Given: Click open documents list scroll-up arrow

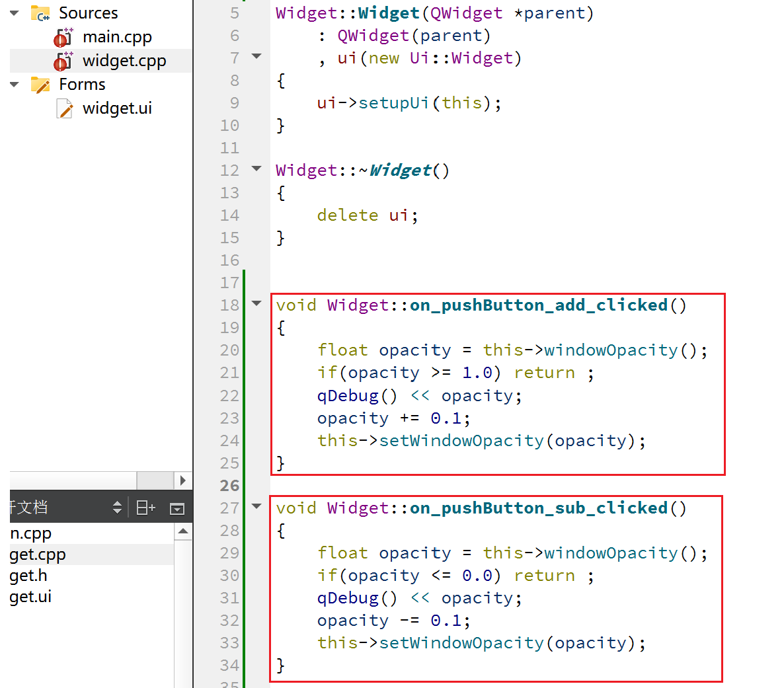Looking at the screenshot, I should click(x=183, y=531).
